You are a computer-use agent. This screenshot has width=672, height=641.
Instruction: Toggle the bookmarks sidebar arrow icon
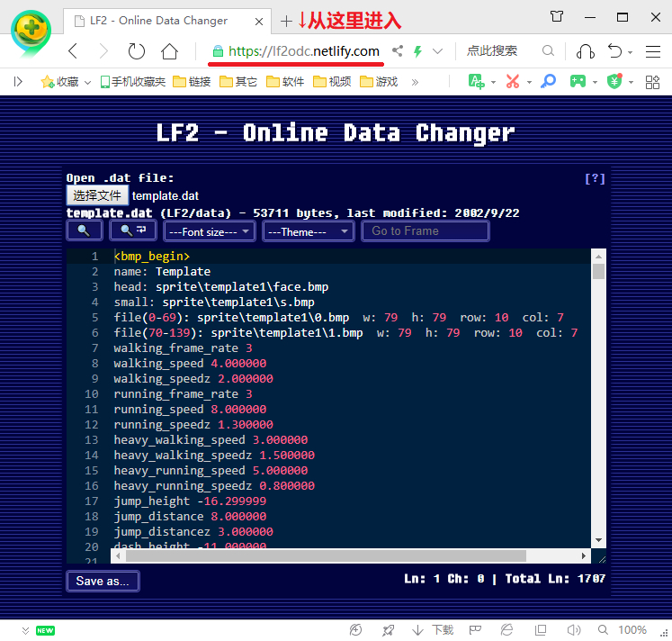18,81
